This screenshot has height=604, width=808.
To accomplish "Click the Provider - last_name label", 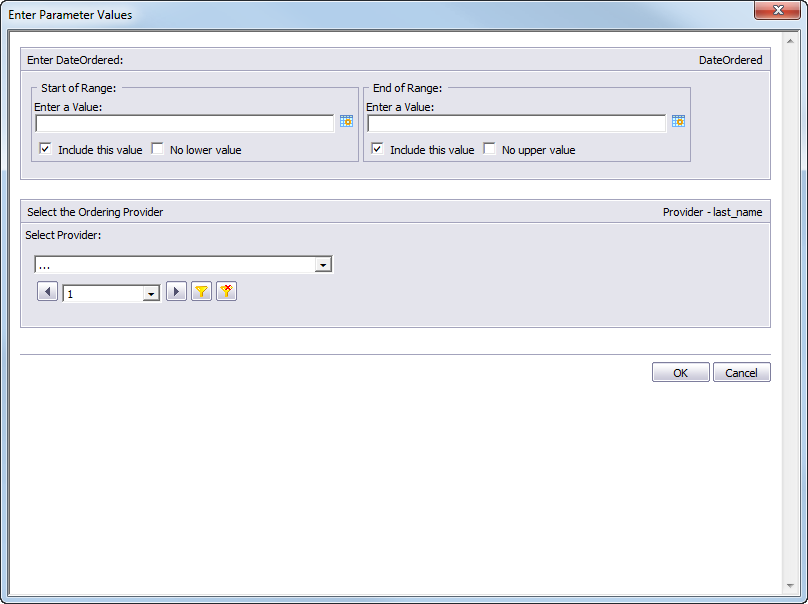I will (712, 212).
